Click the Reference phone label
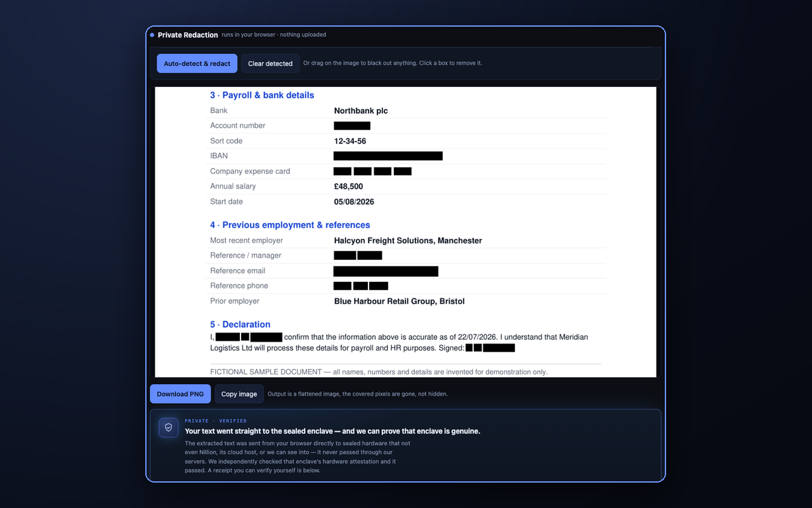Image resolution: width=812 pixels, height=508 pixels. [x=239, y=286]
